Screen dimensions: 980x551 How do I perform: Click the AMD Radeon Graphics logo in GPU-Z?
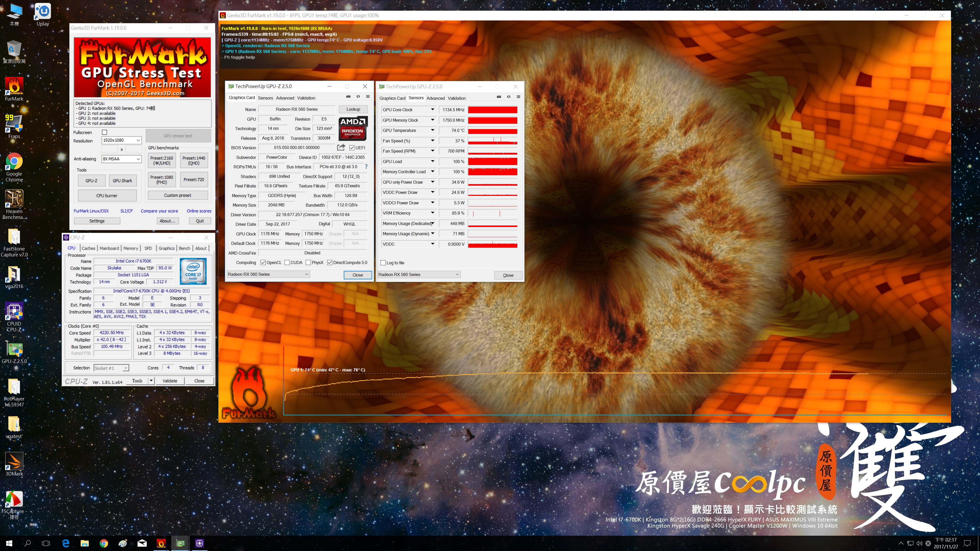[x=353, y=128]
